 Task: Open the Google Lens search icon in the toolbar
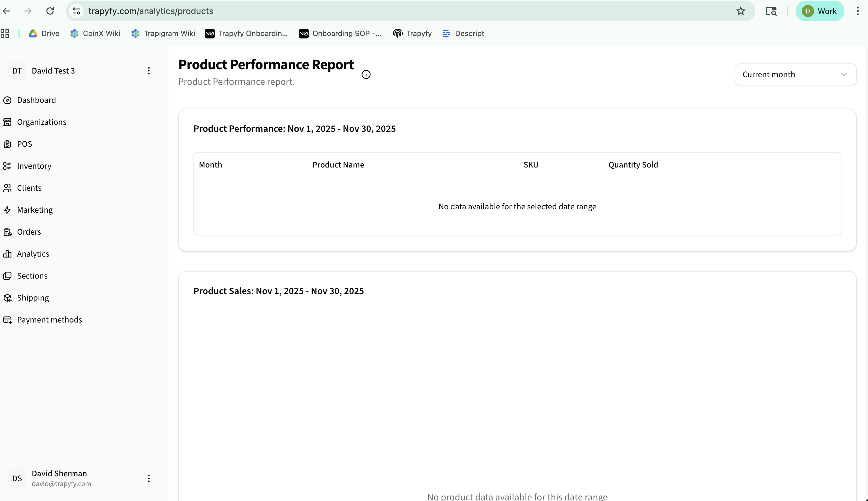coord(771,11)
